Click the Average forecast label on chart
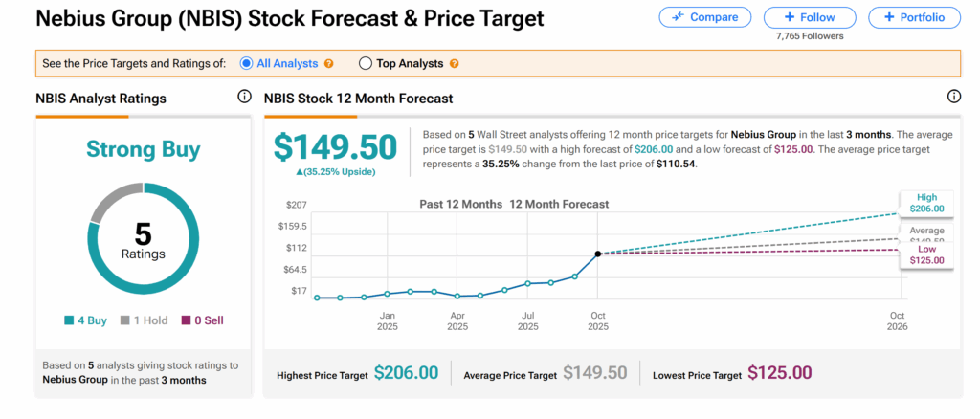 point(924,232)
